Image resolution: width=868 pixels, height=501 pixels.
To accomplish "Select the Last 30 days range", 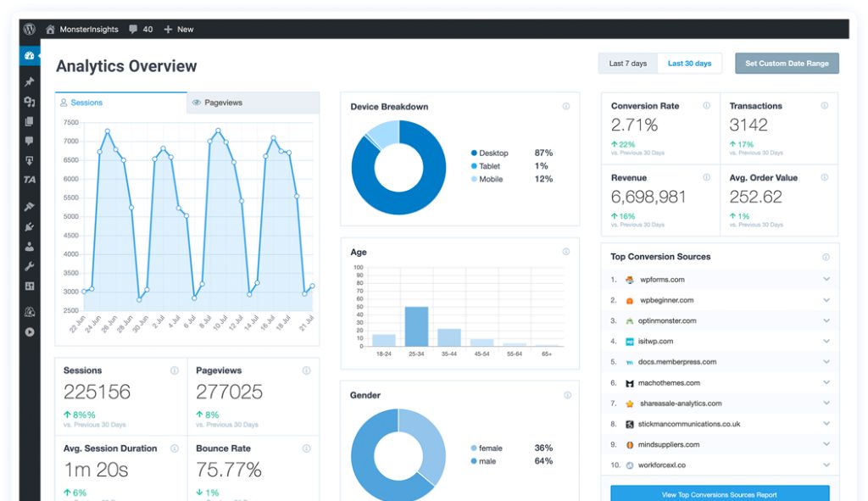I will (x=689, y=64).
